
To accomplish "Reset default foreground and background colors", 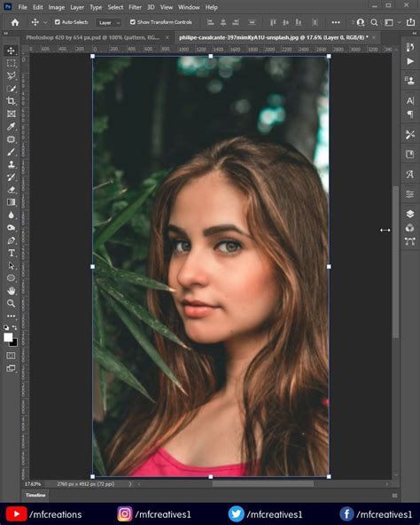I will pos(6,327).
